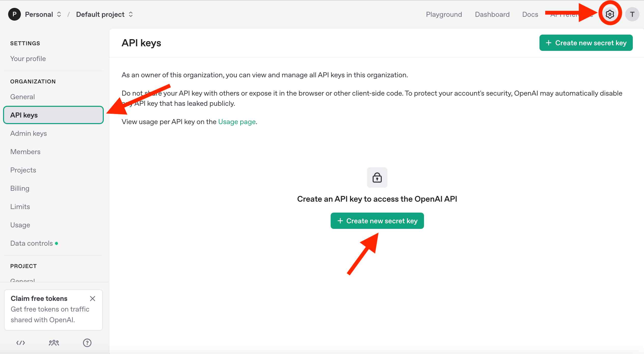Open Projects page
Image resolution: width=644 pixels, height=354 pixels.
click(23, 170)
